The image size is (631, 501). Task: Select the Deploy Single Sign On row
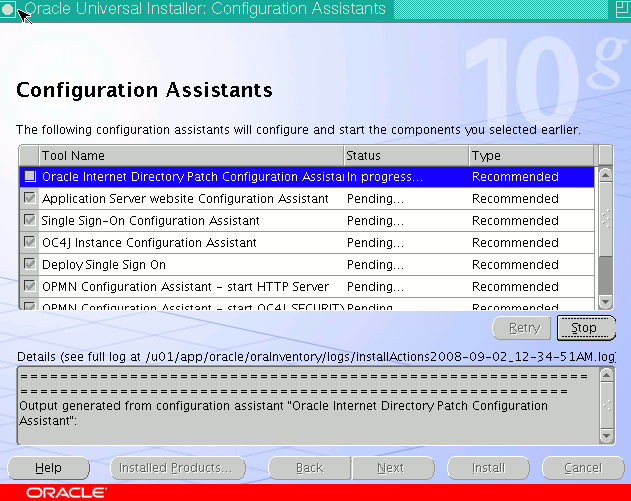pyautogui.click(x=307, y=264)
